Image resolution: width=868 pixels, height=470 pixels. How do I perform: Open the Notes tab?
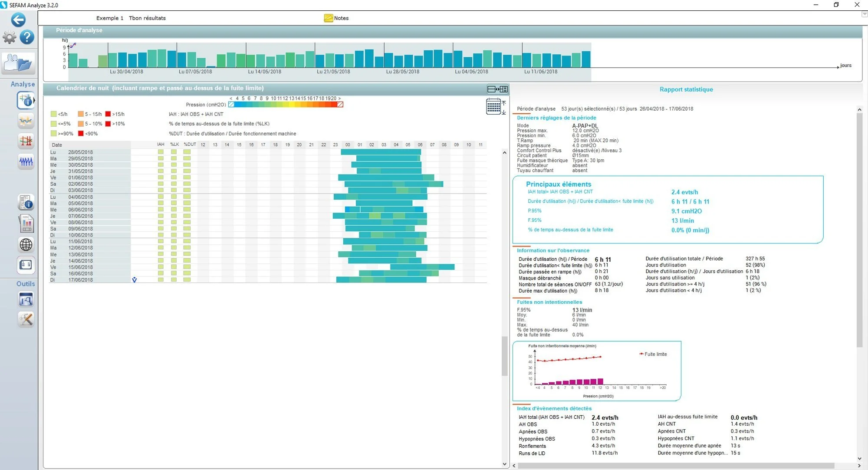pyautogui.click(x=337, y=18)
